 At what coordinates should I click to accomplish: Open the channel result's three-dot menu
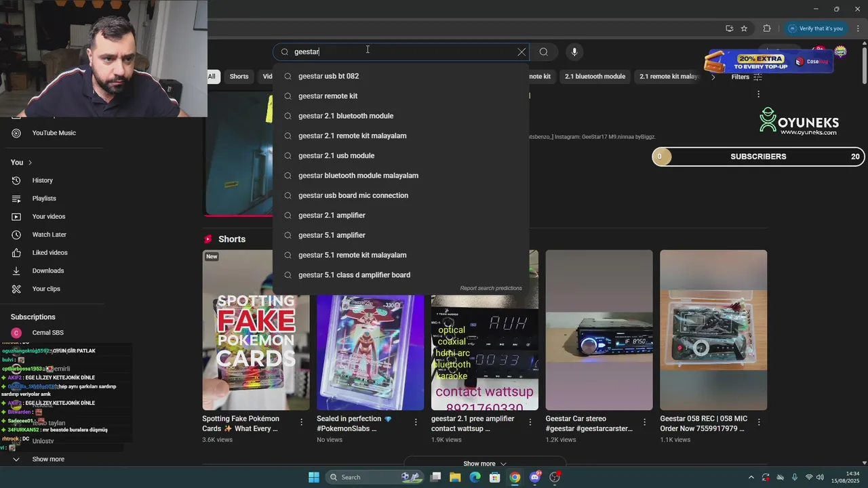coord(758,94)
